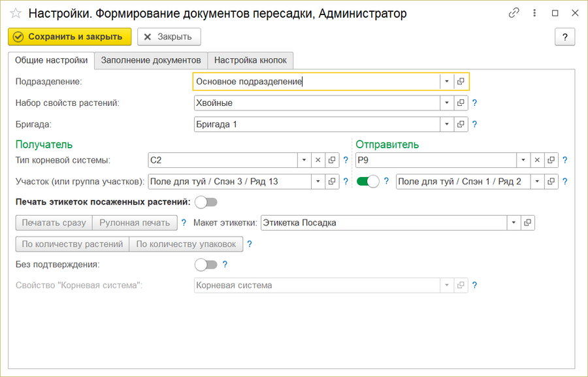The image size is (588, 377).
Task: Click into Этикетка Посадка layout field
Action: click(x=384, y=222)
